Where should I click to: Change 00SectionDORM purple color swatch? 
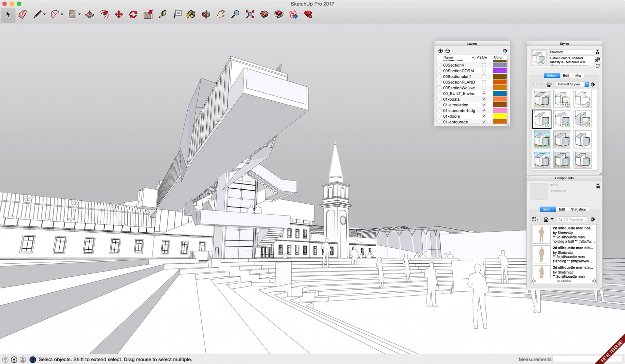[x=500, y=71]
